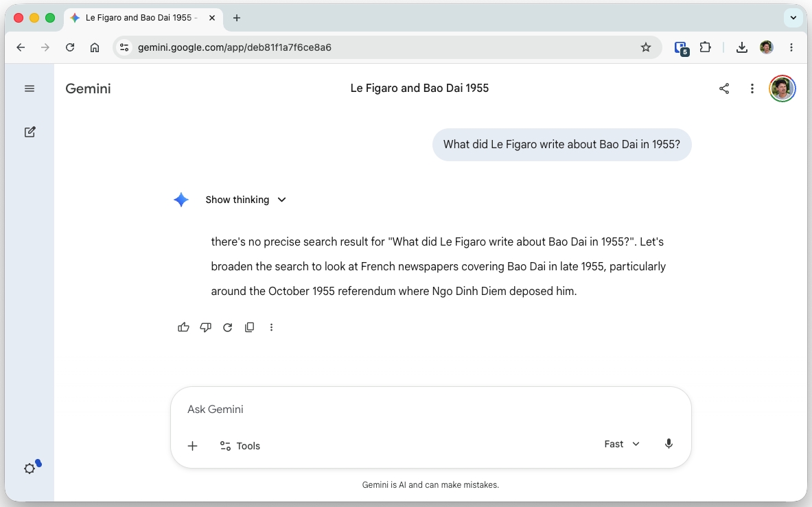Bookmark this page with the star
Image resolution: width=812 pixels, height=507 pixels.
pyautogui.click(x=646, y=47)
